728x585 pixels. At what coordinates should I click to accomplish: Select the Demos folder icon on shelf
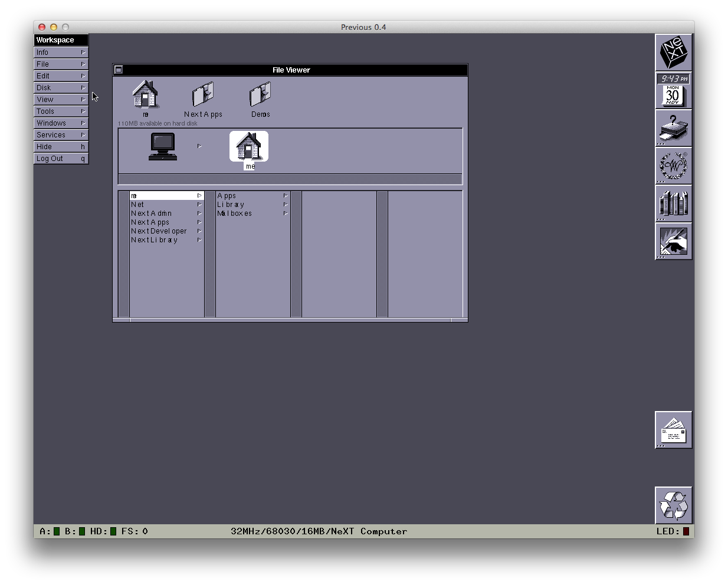point(260,96)
